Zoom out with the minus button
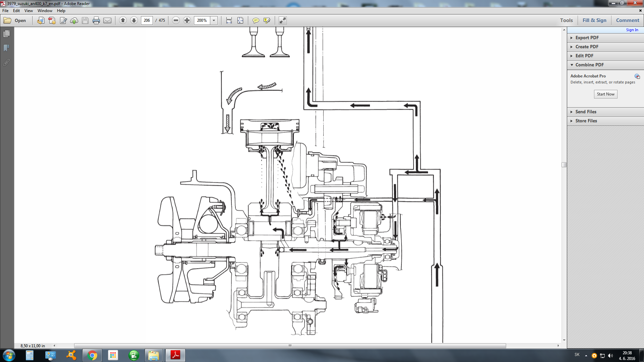Screen dimensions: 644x362 click(x=176, y=20)
